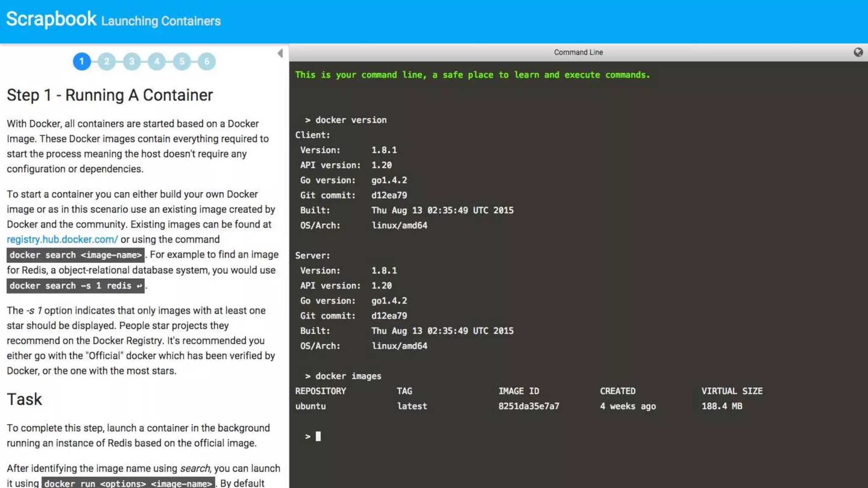This screenshot has width=868, height=488.
Task: Click the 'docker version' command line
Action: pyautogui.click(x=351, y=120)
